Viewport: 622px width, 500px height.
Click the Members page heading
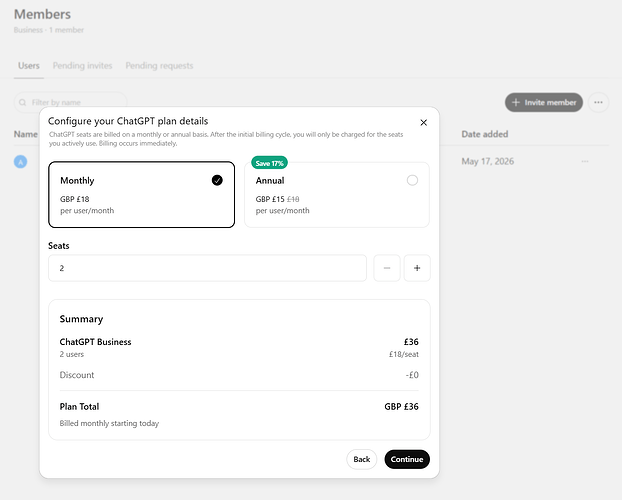42,14
